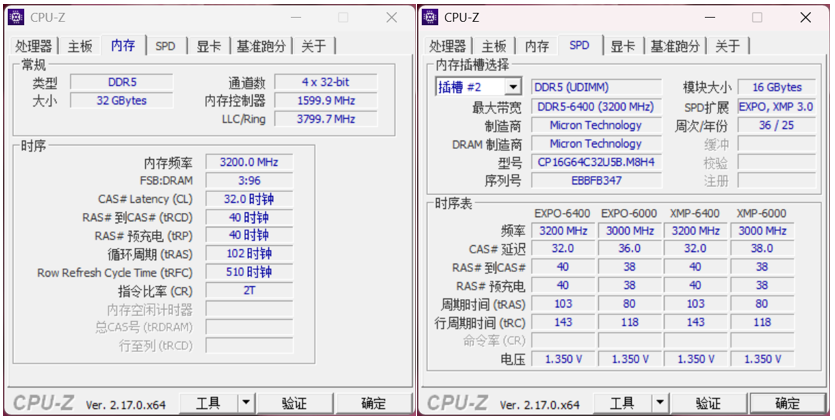Select the 内存 tab in right window
Screen dimensions: 835x420
tap(537, 46)
